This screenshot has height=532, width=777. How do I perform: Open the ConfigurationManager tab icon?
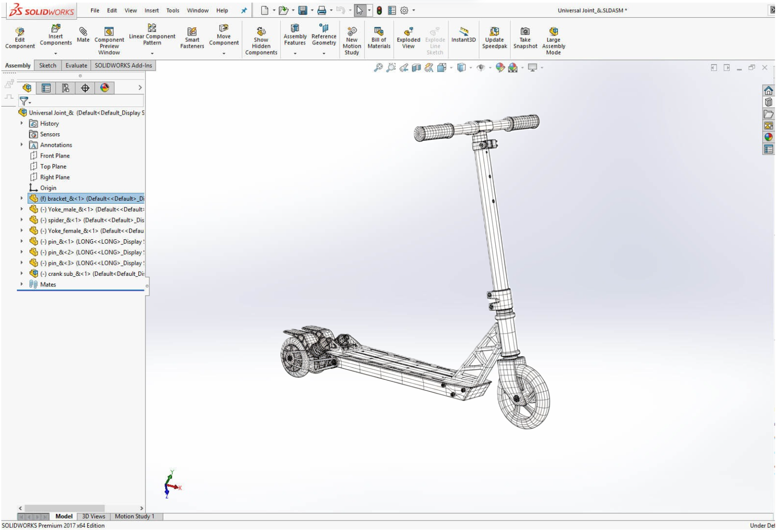click(x=66, y=88)
